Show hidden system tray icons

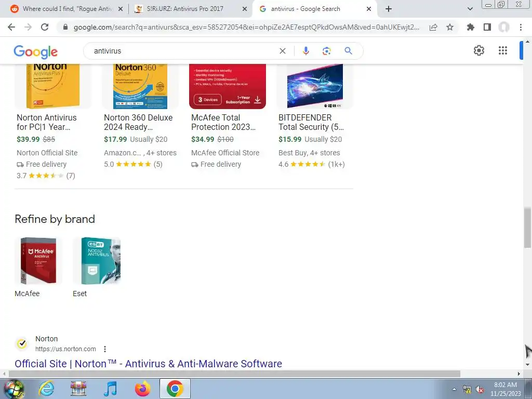[x=454, y=390]
